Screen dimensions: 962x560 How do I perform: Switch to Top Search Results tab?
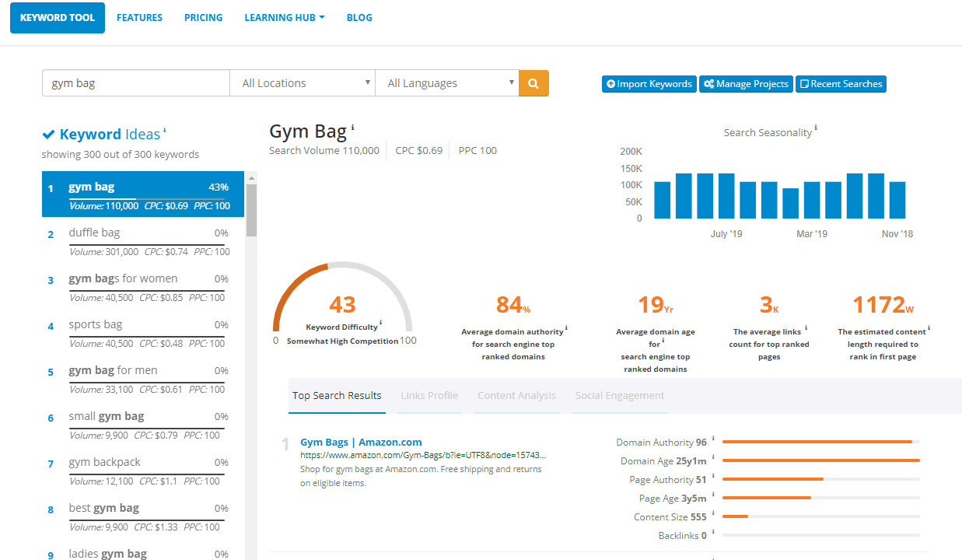coord(337,396)
